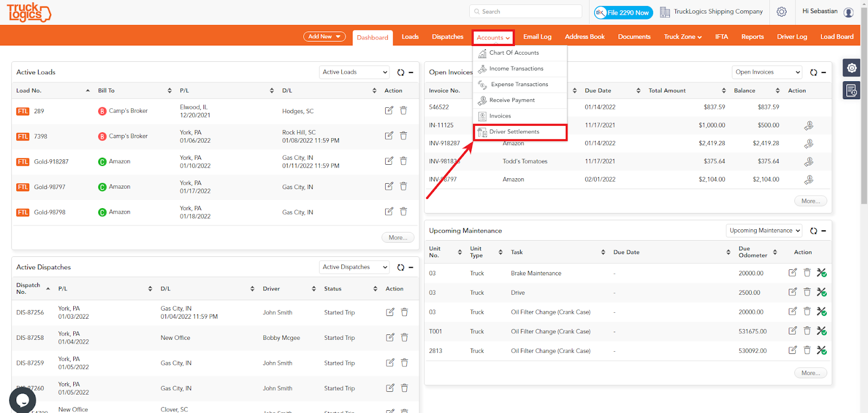Open Driver Settlements from Accounts menu
Image resolution: width=868 pixels, height=413 pixels.
(520, 132)
